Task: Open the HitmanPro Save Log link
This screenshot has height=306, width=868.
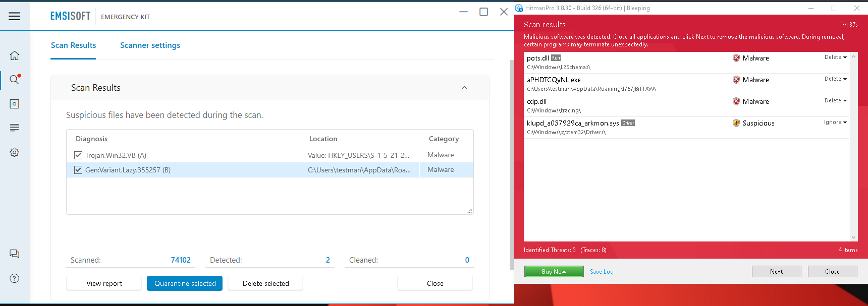Action: coord(602,272)
